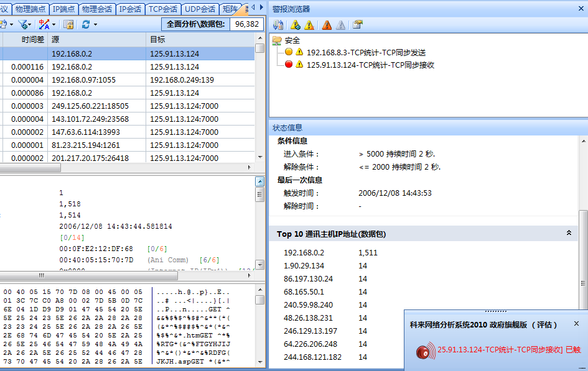
Task: Click the packet count field 96,382
Action: (247, 24)
